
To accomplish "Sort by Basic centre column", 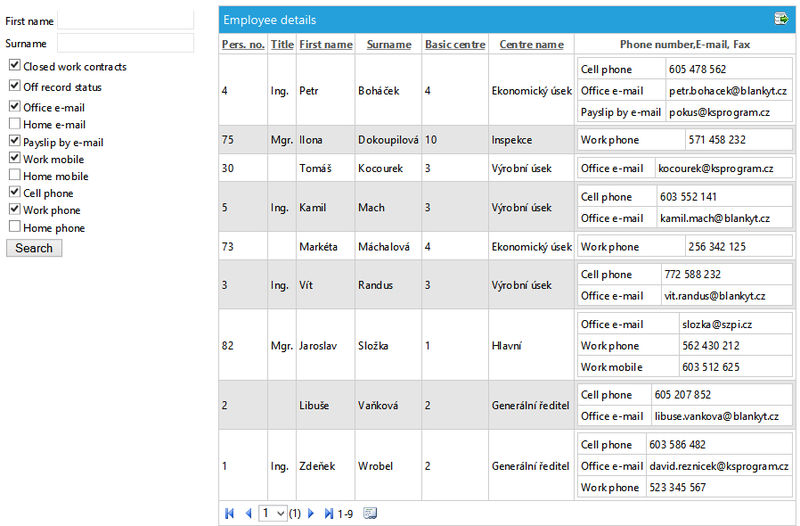I will (455, 44).
